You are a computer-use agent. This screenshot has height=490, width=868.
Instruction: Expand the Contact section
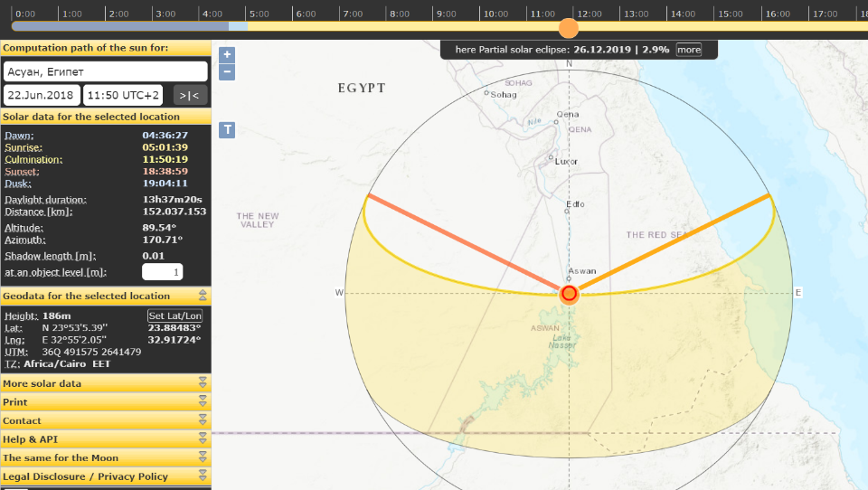pyautogui.click(x=106, y=420)
